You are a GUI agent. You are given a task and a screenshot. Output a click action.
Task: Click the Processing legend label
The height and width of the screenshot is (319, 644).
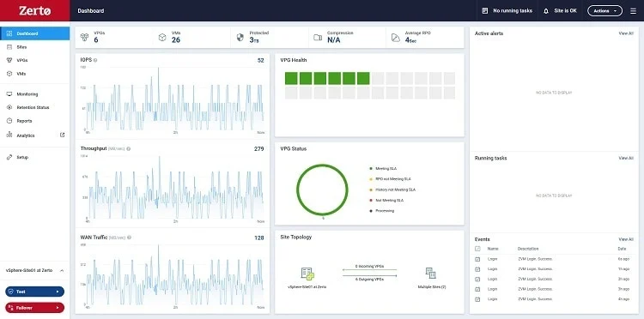(x=385, y=211)
